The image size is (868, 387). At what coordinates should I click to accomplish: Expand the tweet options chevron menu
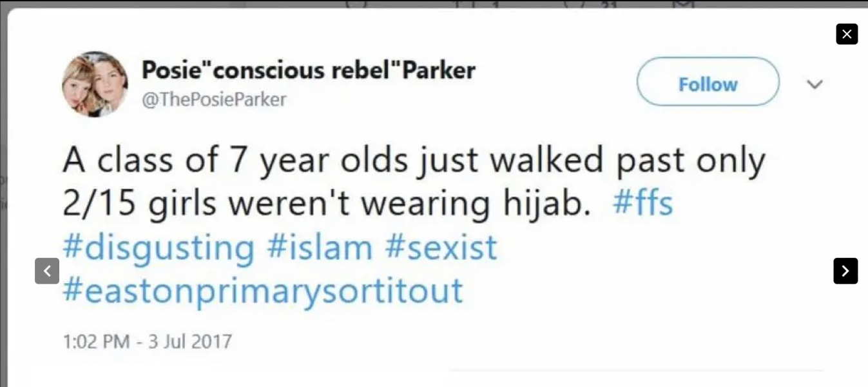(815, 84)
